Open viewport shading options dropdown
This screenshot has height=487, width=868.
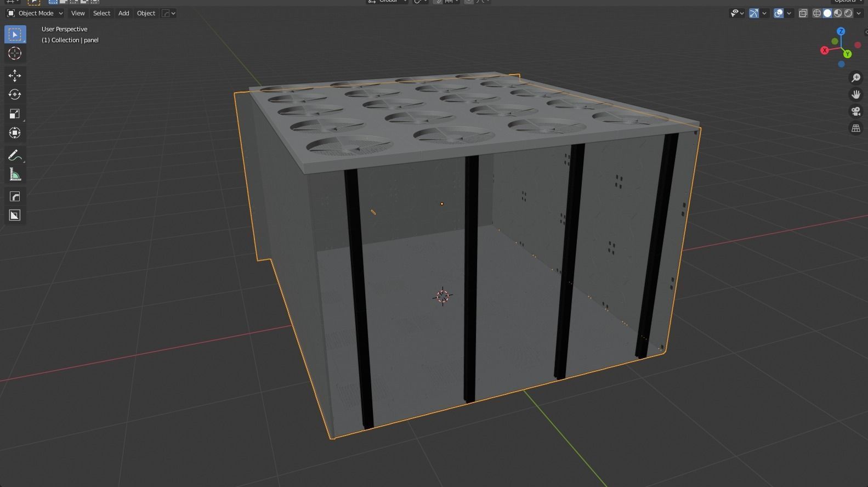pyautogui.click(x=859, y=13)
